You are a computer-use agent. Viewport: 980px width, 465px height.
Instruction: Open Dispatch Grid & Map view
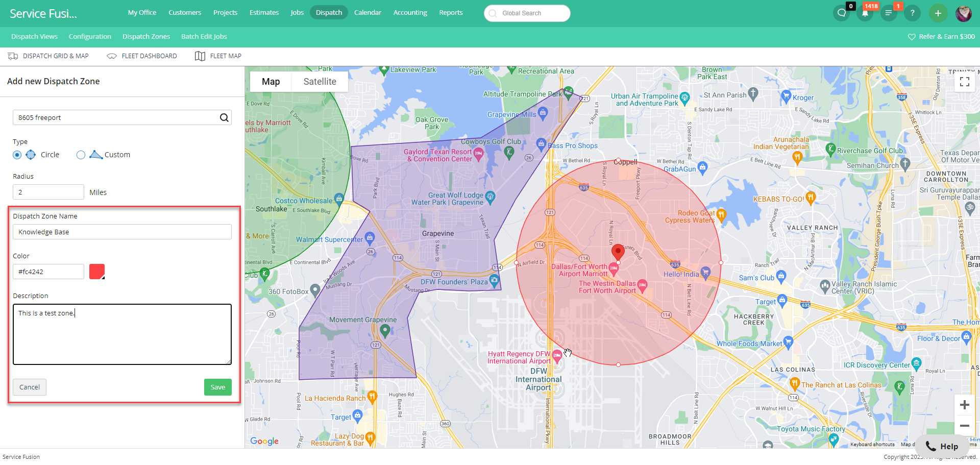(48, 56)
